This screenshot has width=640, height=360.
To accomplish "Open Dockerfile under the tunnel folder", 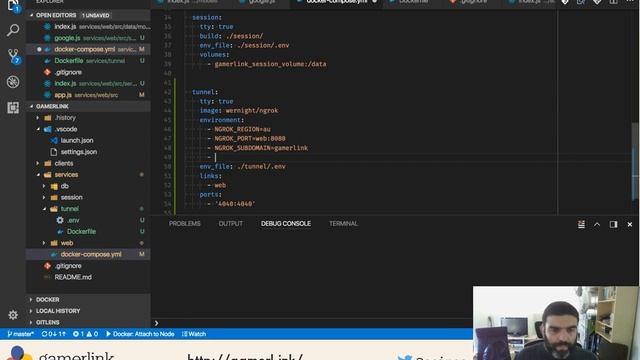I will pyautogui.click(x=81, y=231).
